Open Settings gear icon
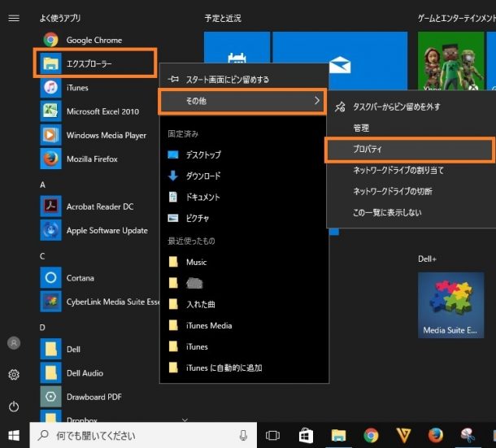Screen dimensions: 496x448 pos(14,375)
